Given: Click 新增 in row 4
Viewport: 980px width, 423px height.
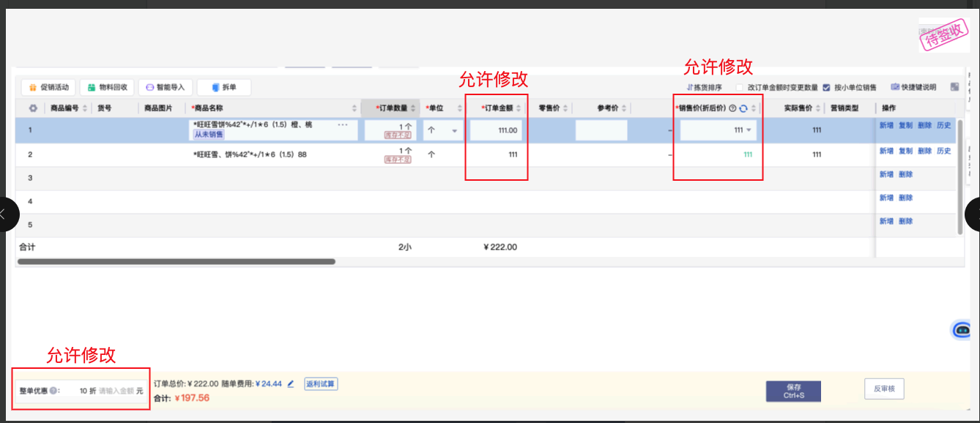Looking at the screenshot, I should pyautogui.click(x=886, y=198).
